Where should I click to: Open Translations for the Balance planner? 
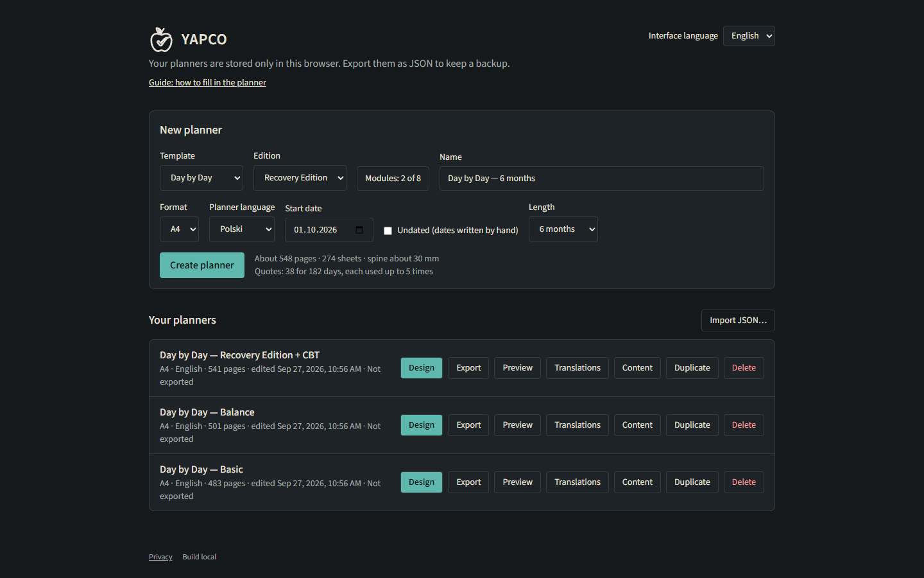pos(577,425)
